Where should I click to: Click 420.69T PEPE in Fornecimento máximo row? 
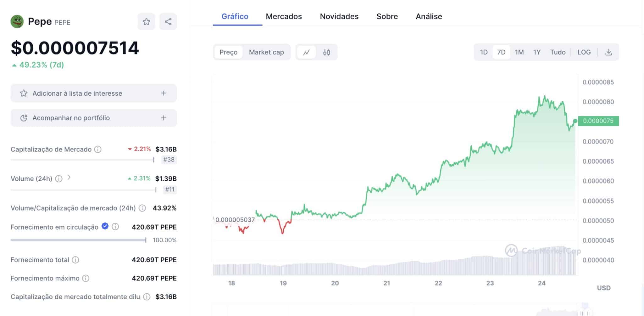coord(154,278)
